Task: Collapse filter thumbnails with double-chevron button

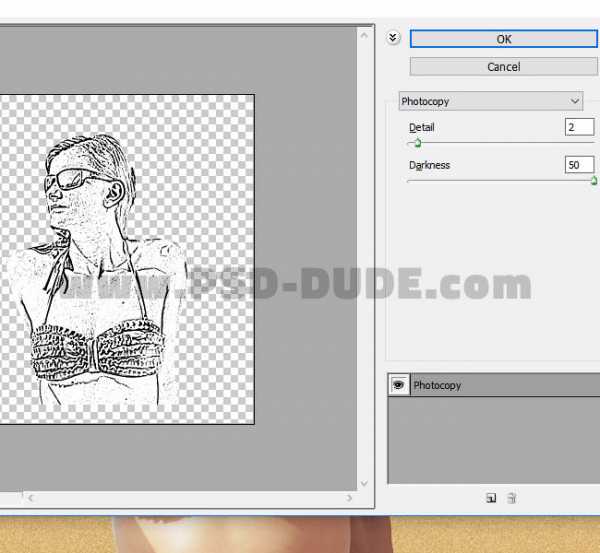Action: (x=393, y=37)
